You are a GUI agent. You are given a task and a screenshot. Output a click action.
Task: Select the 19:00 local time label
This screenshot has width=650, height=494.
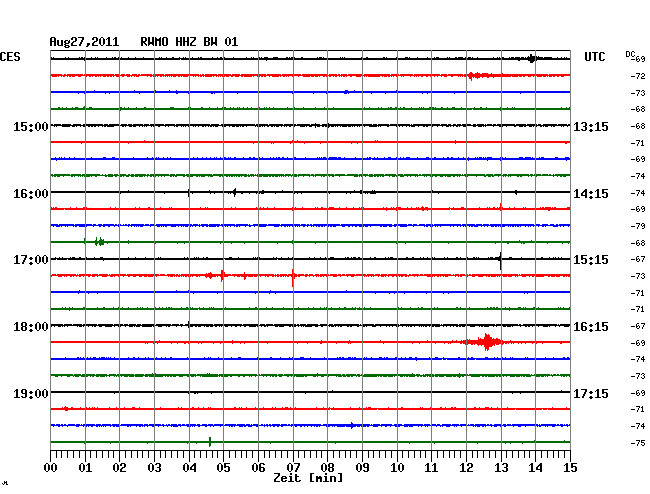coord(31,393)
